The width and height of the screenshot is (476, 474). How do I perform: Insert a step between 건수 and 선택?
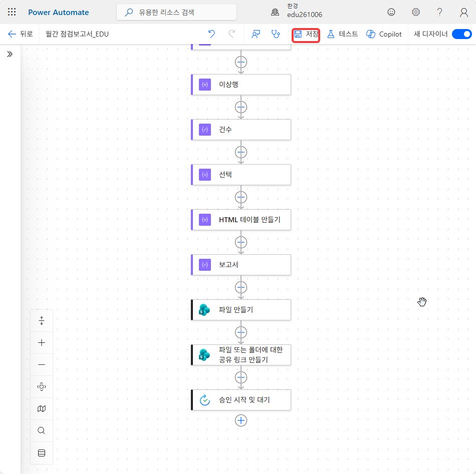pos(241,152)
